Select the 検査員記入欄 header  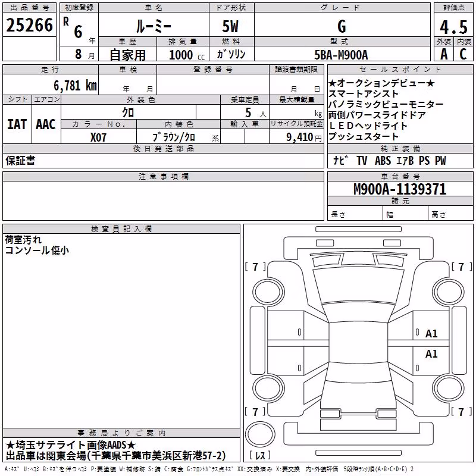pos(121,229)
